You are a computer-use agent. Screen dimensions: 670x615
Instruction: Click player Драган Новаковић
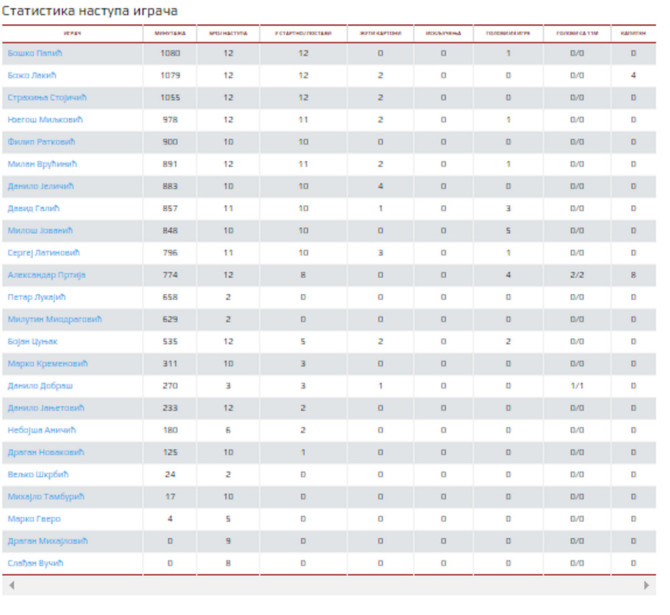point(45,452)
